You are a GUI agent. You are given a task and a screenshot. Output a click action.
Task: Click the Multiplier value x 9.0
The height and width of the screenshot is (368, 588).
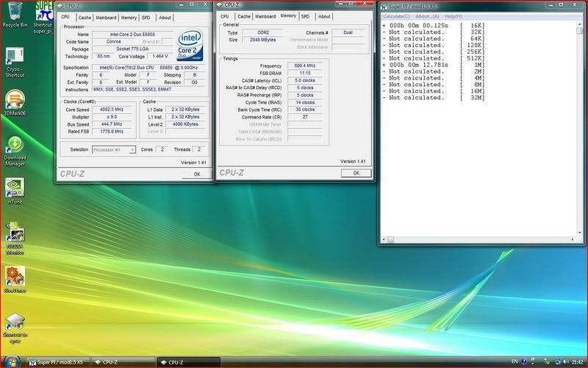(112, 117)
